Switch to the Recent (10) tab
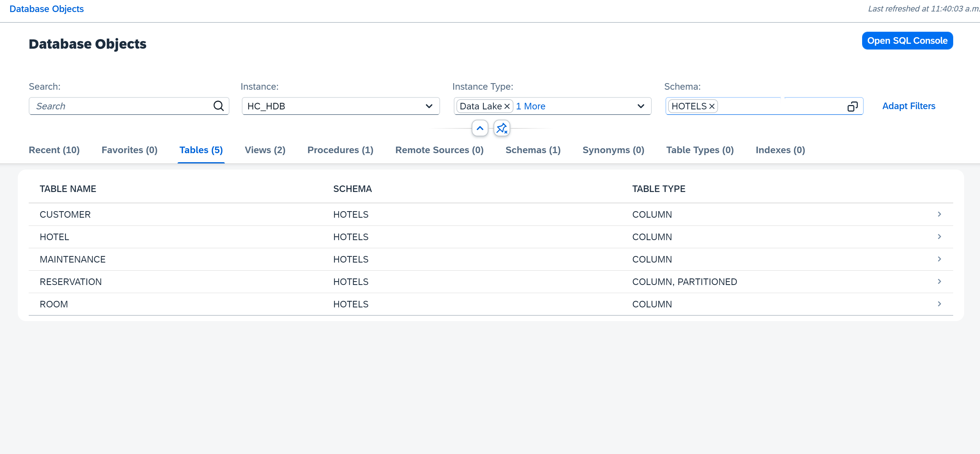The height and width of the screenshot is (454, 980). coord(54,150)
